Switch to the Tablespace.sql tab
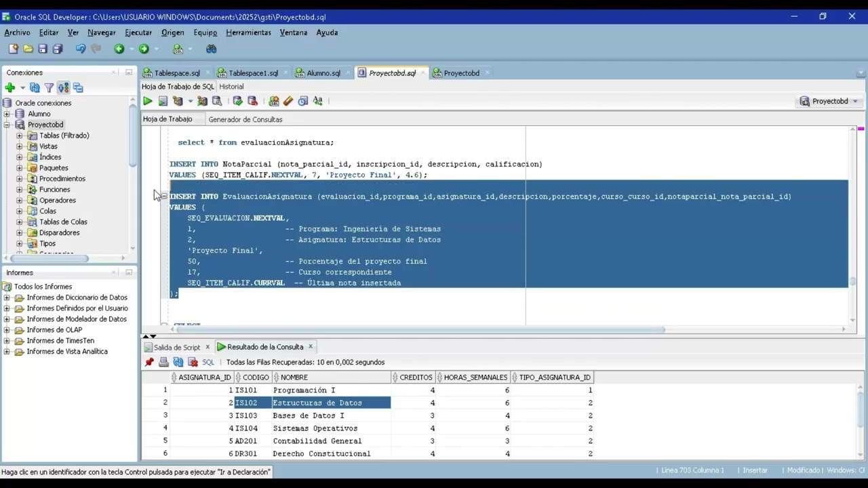Image resolution: width=868 pixels, height=488 pixels. pos(176,73)
